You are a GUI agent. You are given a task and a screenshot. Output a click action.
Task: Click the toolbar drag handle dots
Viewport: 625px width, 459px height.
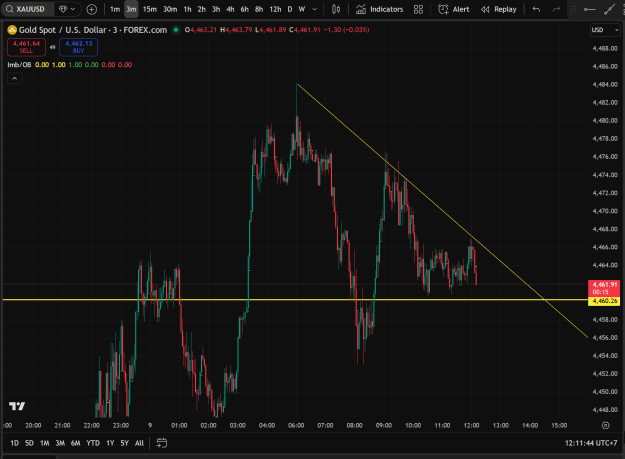click(x=573, y=9)
